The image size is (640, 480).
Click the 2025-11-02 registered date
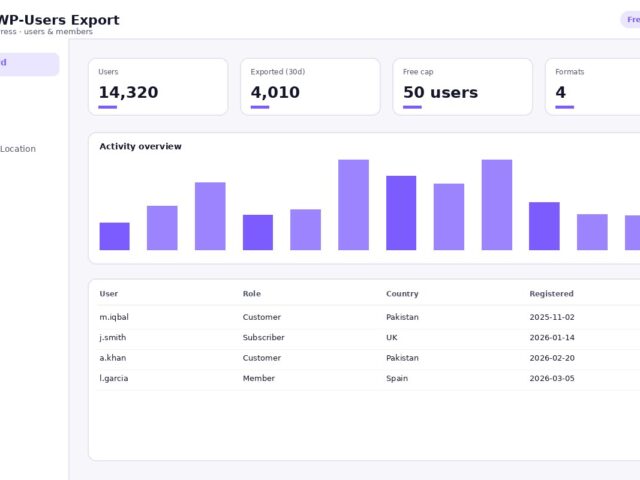click(552, 317)
